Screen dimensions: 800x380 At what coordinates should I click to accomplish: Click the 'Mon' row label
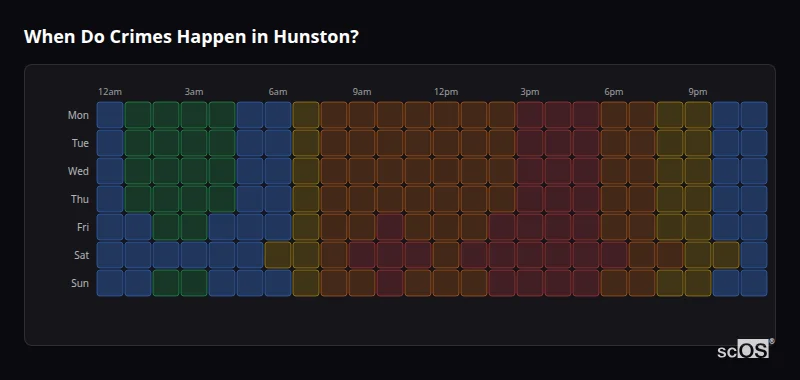(78, 115)
